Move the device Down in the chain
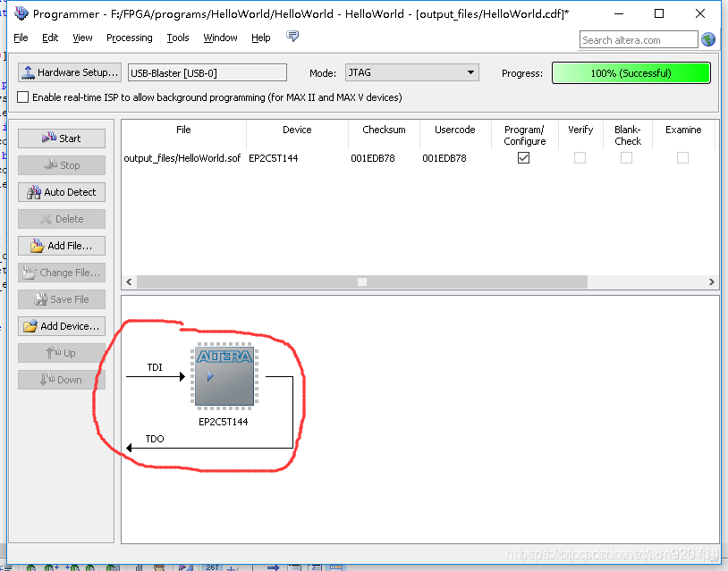The height and width of the screenshot is (571, 728). coord(62,380)
